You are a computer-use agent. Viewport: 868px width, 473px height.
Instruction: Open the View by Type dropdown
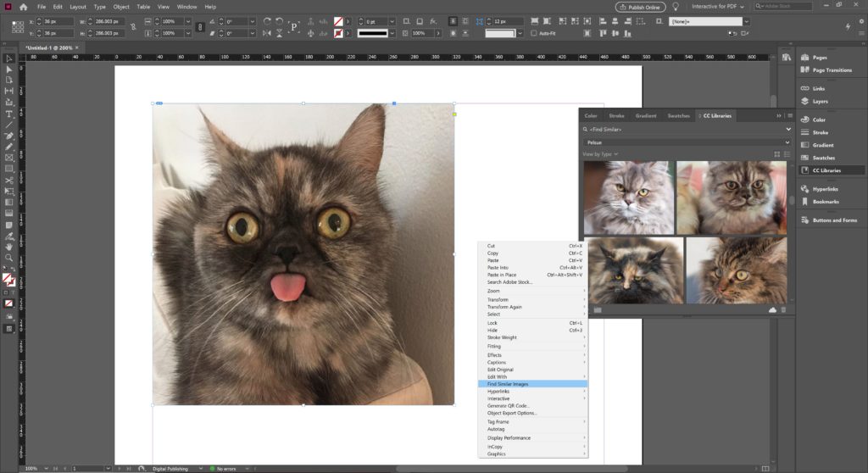pos(600,154)
